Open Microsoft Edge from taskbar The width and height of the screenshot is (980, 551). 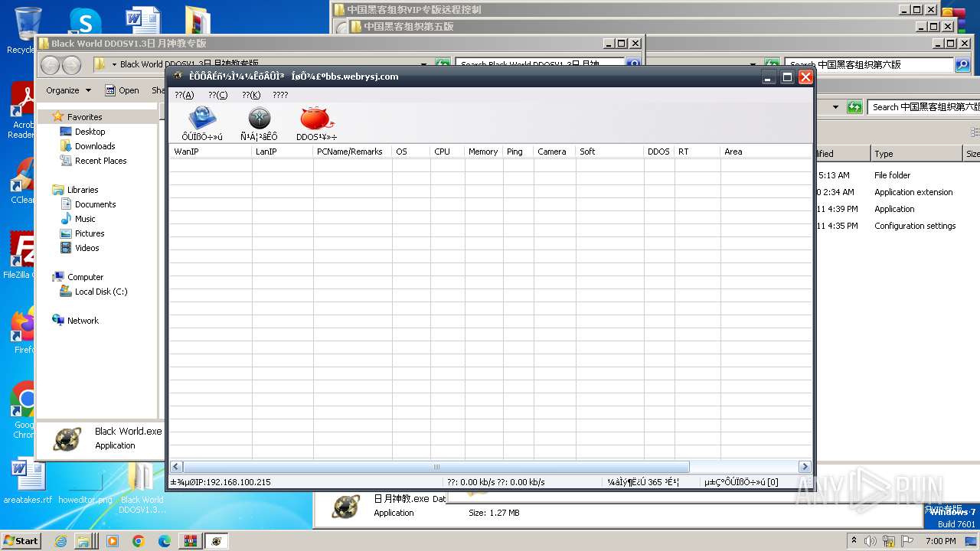point(164,541)
